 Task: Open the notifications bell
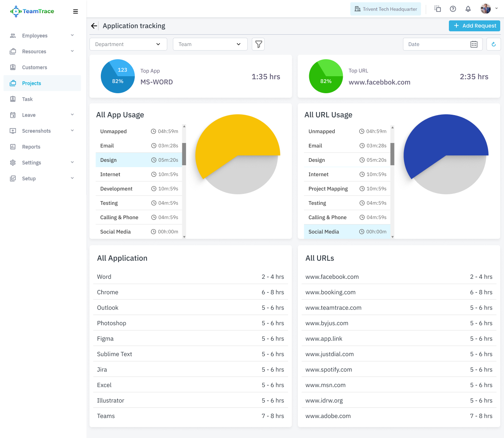click(x=468, y=9)
